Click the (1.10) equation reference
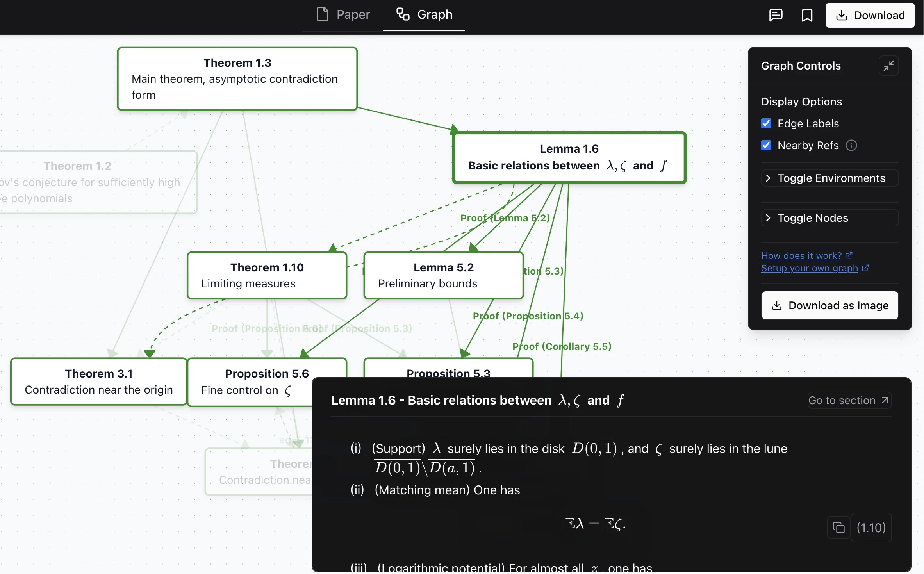The image size is (924, 574). [871, 527]
